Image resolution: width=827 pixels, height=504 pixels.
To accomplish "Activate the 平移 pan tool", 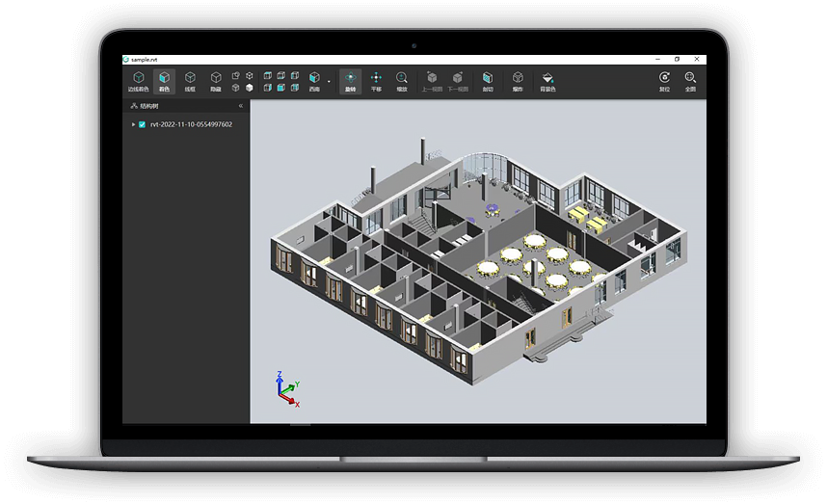I will [376, 81].
